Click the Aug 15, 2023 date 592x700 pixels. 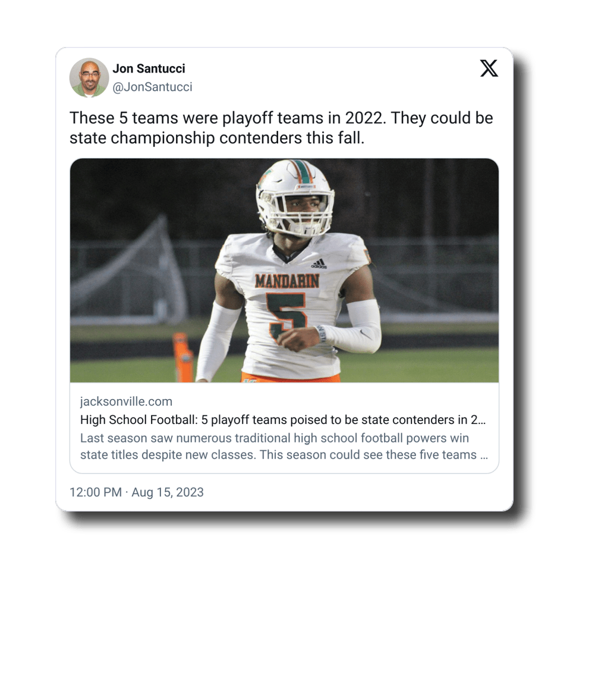coord(168,492)
